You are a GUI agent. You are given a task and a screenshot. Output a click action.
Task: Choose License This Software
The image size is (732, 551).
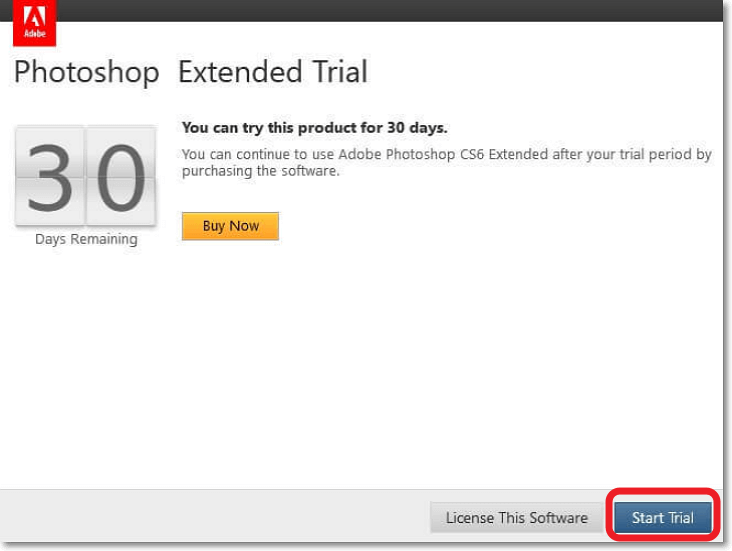pyautogui.click(x=516, y=518)
